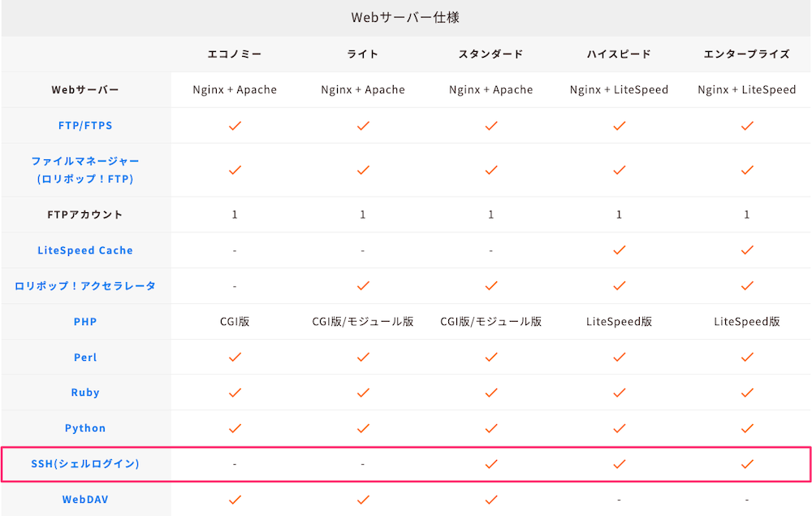This screenshot has width=812, height=516.
Task: Click the ファイルマネージャー checkmark for エコノミー
Action: point(235,171)
